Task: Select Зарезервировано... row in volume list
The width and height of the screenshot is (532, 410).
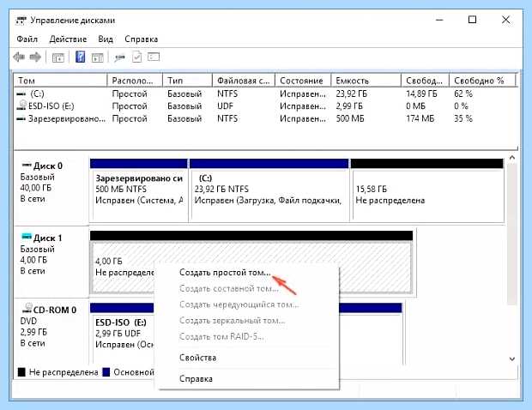Action: [x=266, y=118]
